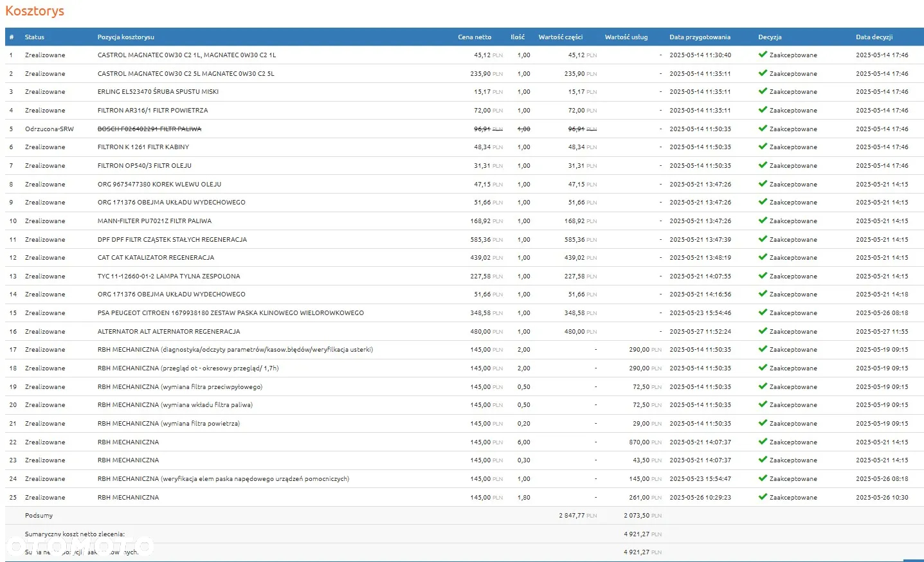Image resolution: width=924 pixels, height=562 pixels.
Task: Sort by Cena netto column header
Action: 475,37
